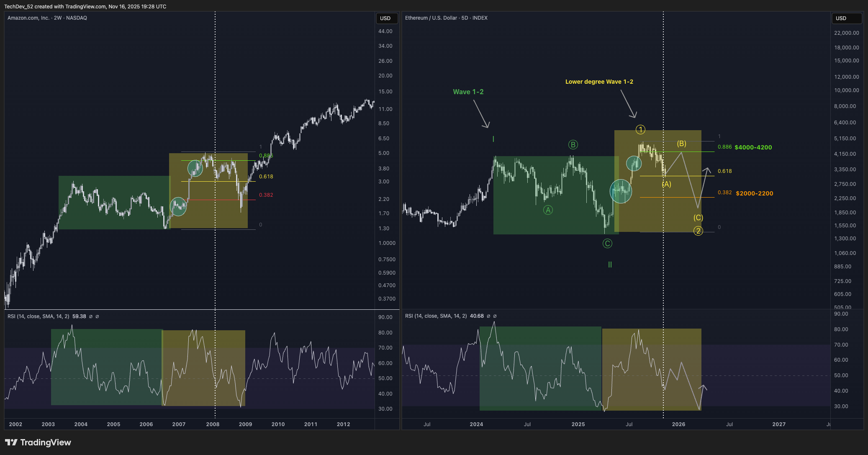Click the 2026 label on Ethereum time axis
The height and width of the screenshot is (455, 868).
678,424
